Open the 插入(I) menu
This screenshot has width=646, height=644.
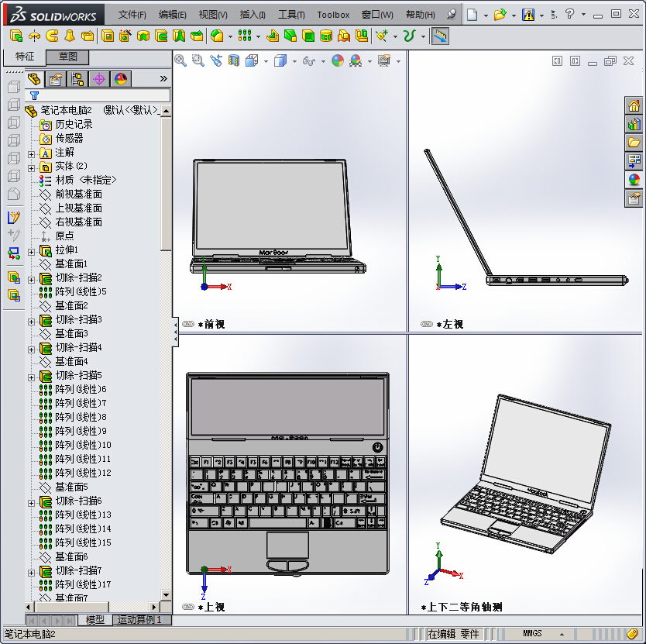(x=252, y=14)
